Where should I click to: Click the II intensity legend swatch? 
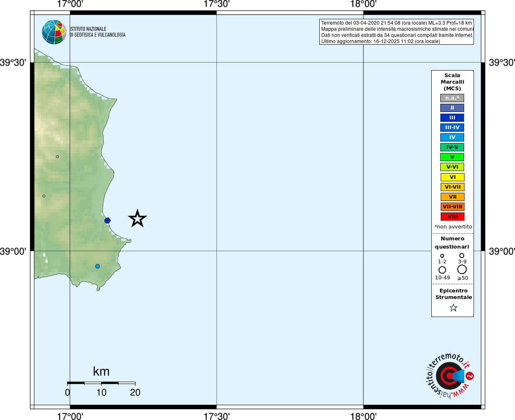(x=452, y=108)
